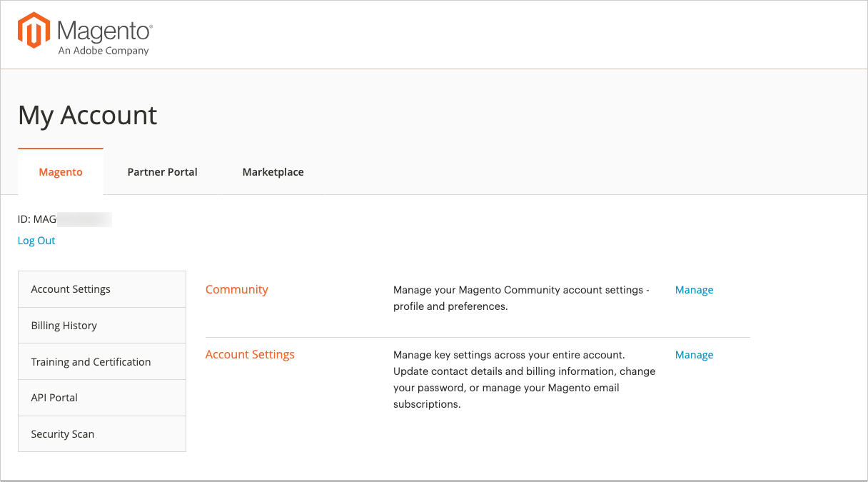Click the Magento wordmark in the header
868x482 pixels.
point(104,31)
